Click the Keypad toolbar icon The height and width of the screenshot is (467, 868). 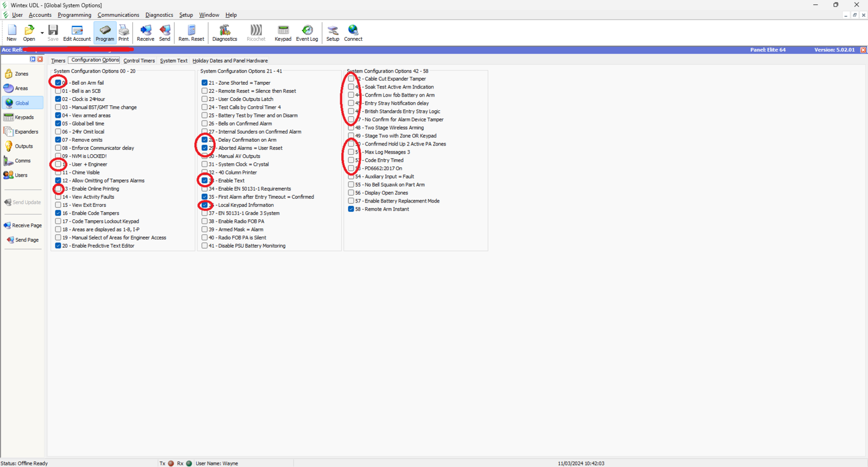(283, 33)
